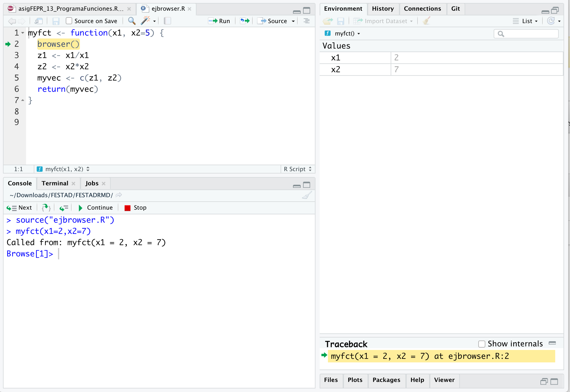Save the current ejbrowser.R document
This screenshot has width=570, height=392.
(x=56, y=21)
